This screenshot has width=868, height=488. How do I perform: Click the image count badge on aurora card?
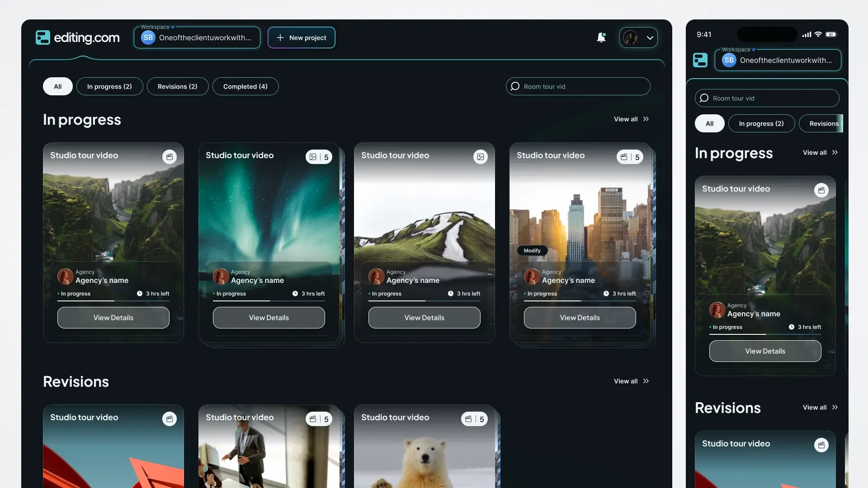tap(319, 157)
